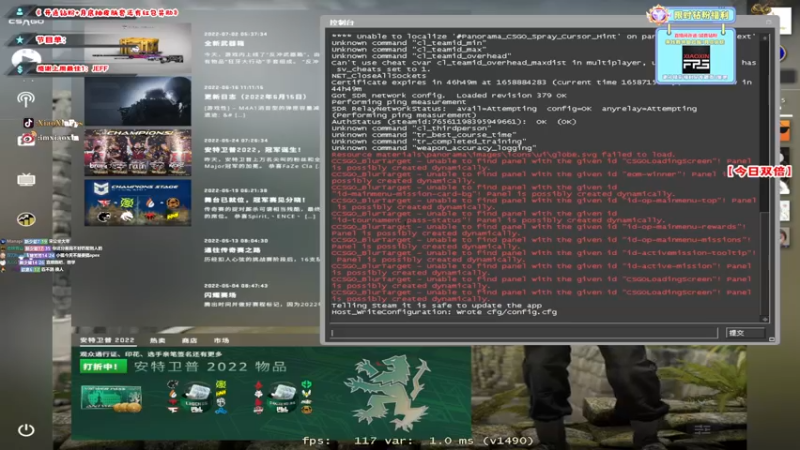The image size is (800, 450).
Task: Open the Watch TV icon in sidebar
Action: tap(26, 180)
